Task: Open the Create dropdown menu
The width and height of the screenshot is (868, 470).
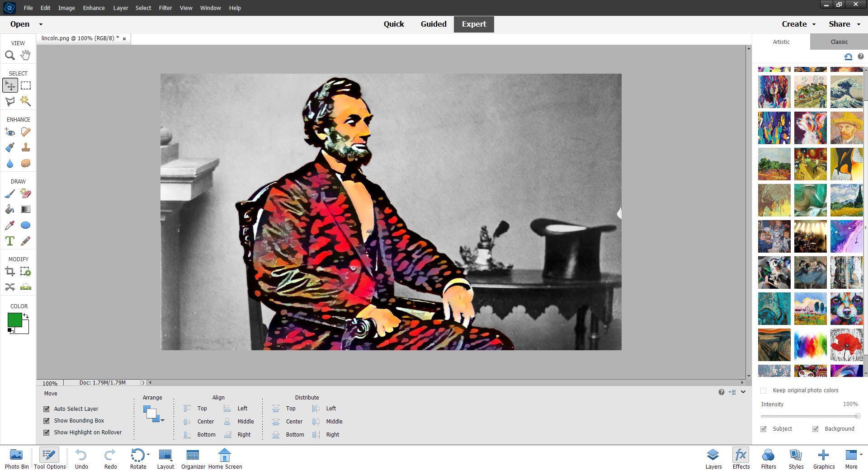Action: [x=798, y=24]
